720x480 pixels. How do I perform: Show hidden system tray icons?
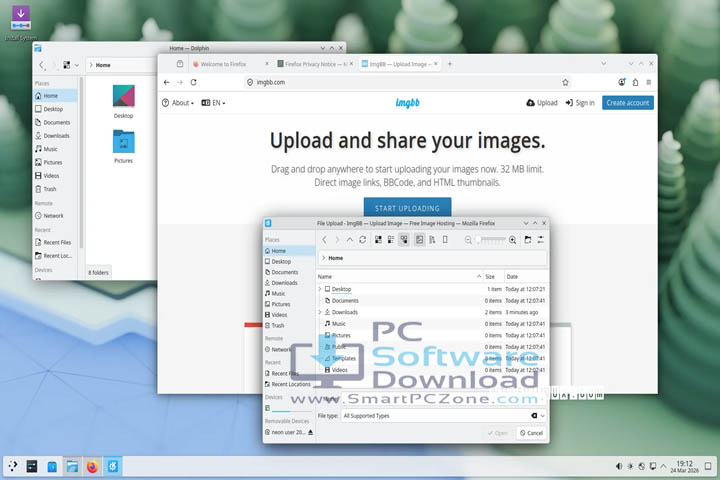click(x=664, y=466)
